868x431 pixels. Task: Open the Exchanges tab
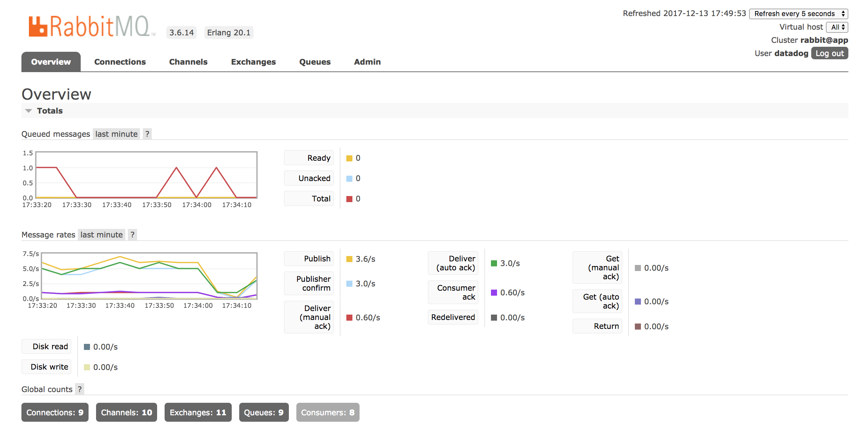coord(253,61)
